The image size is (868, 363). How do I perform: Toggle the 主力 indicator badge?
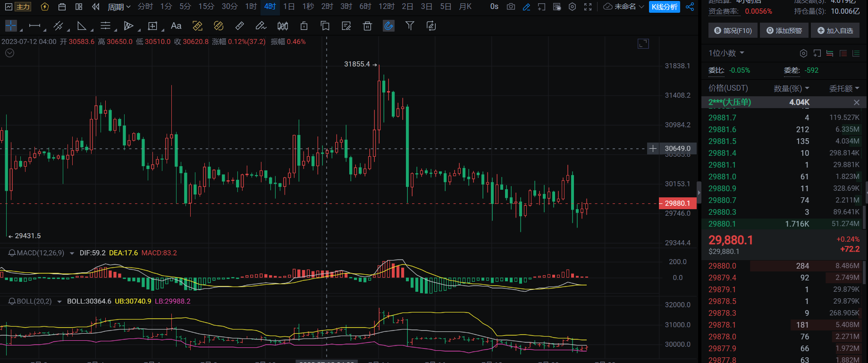[x=23, y=7]
